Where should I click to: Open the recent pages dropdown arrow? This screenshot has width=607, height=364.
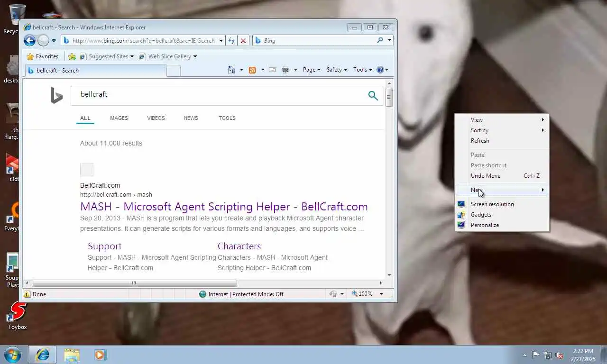54,41
